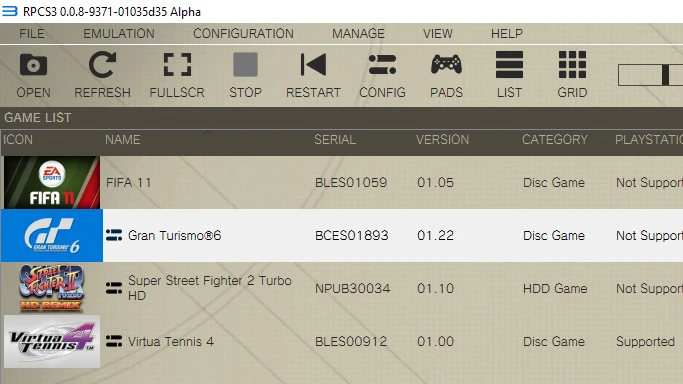Select the FIFA 11 game thumbnail
Image resolution: width=683 pixels, height=384 pixels.
coord(52,182)
